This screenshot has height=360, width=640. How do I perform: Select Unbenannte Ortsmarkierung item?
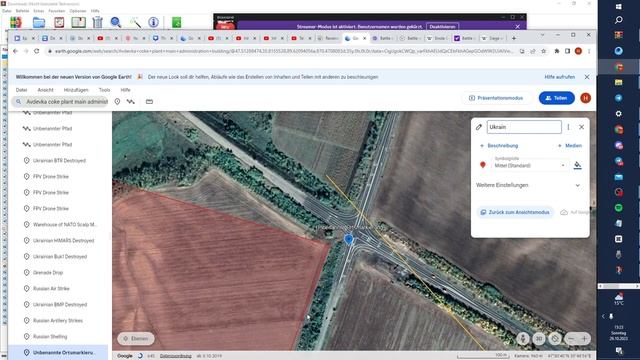[x=59, y=352]
